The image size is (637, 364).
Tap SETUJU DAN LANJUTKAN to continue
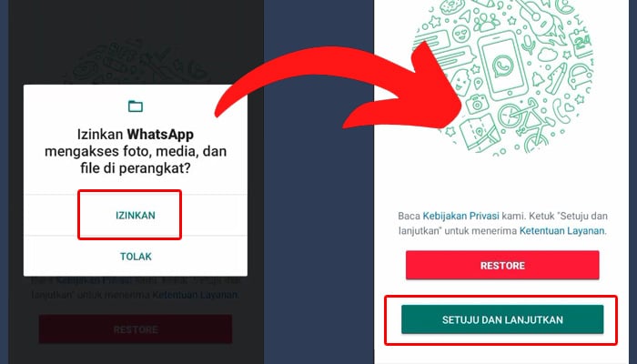point(502,319)
